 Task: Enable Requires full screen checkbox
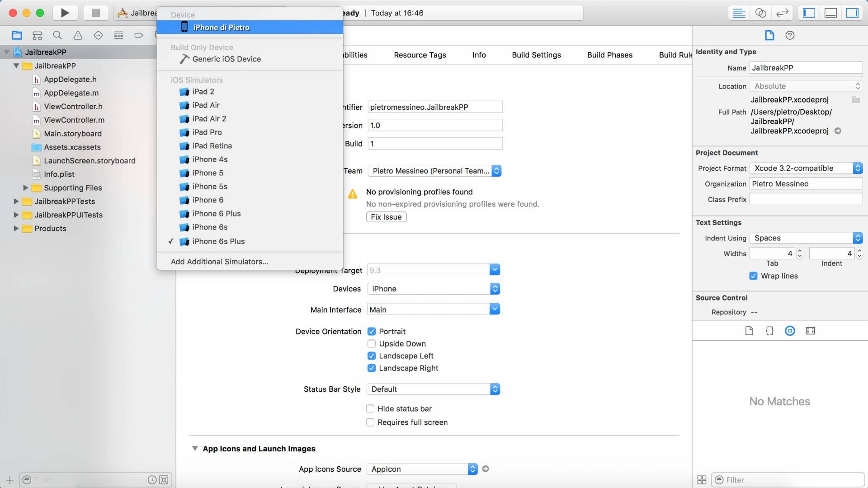tap(370, 422)
